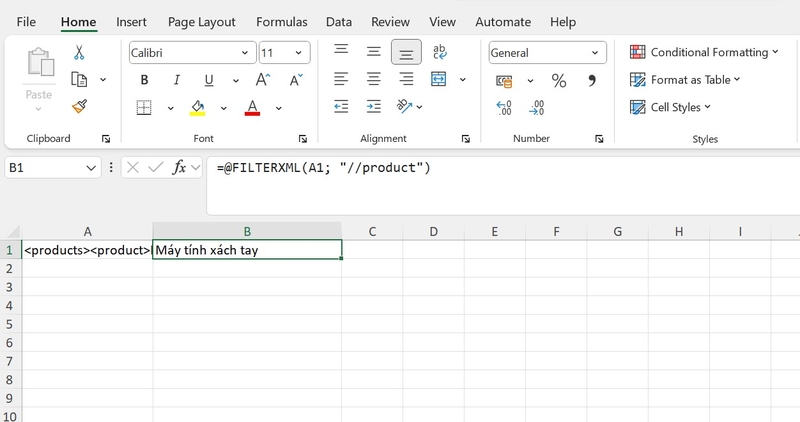Expand Merge & Center options arrow
Image resolution: width=800 pixels, height=422 pixels.
[x=463, y=80]
